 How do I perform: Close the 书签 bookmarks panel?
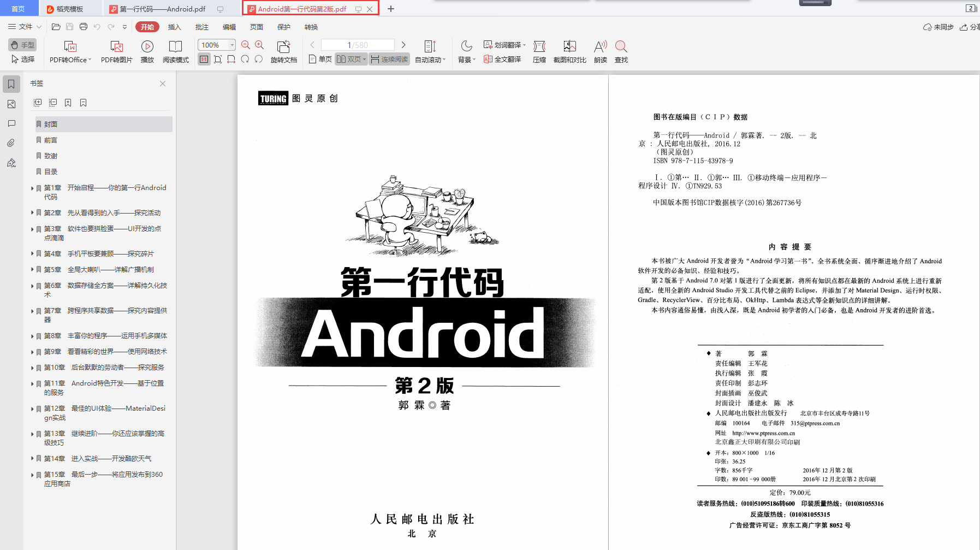point(163,84)
